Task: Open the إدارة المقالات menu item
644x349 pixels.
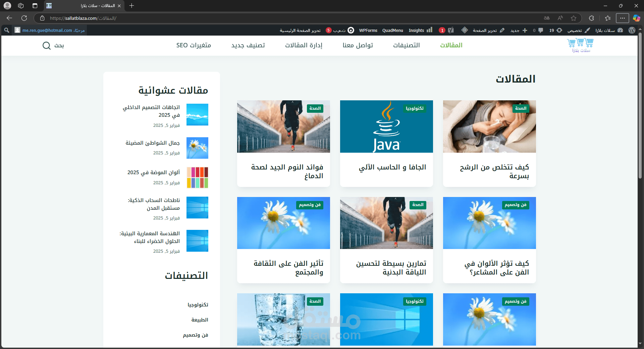Action: click(x=304, y=45)
